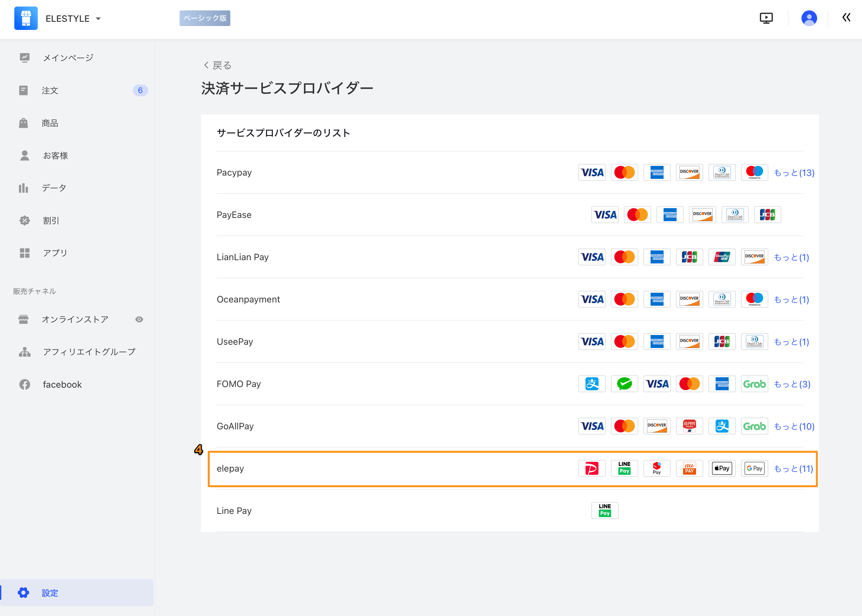This screenshot has height=616, width=862.
Task: Open the 注文 orders menu item
Action: 50,90
